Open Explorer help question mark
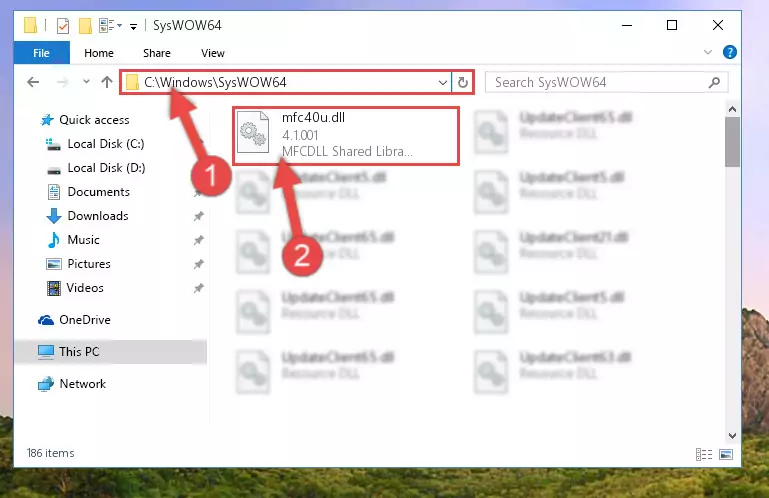Screen dimensions: 769x498 [x=729, y=52]
